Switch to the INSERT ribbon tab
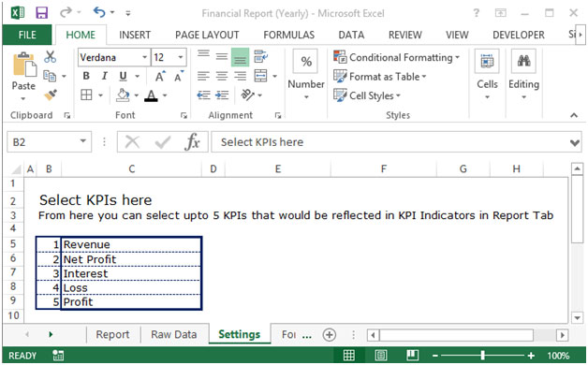This screenshot has width=588, height=365. coord(135,36)
